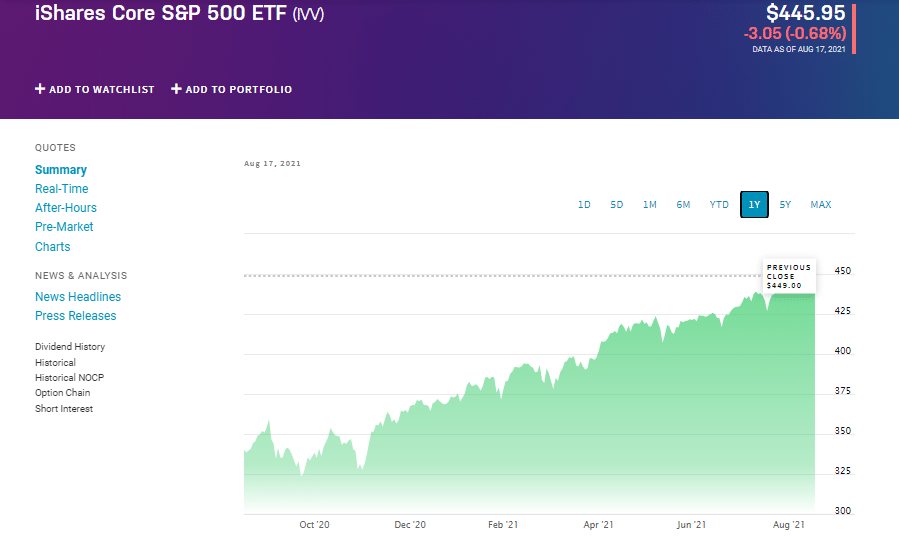
Task: Click the iShares Core S&P 500 ETF title
Action: (161, 13)
